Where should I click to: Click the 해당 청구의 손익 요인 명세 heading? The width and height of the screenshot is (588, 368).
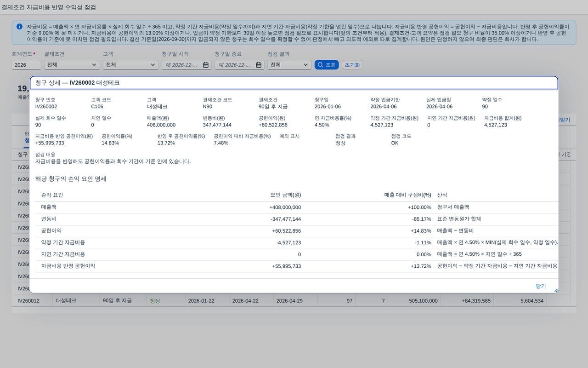71,179
